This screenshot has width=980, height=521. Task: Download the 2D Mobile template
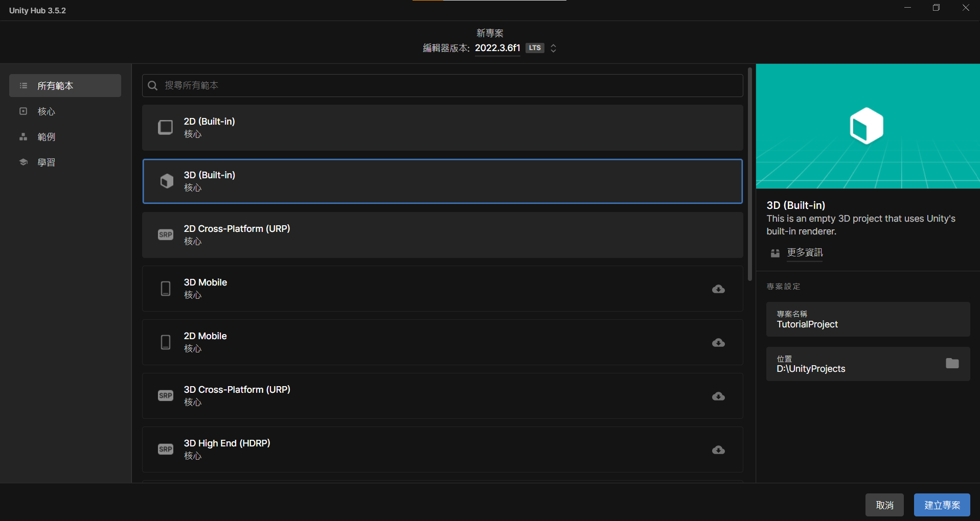(718, 343)
